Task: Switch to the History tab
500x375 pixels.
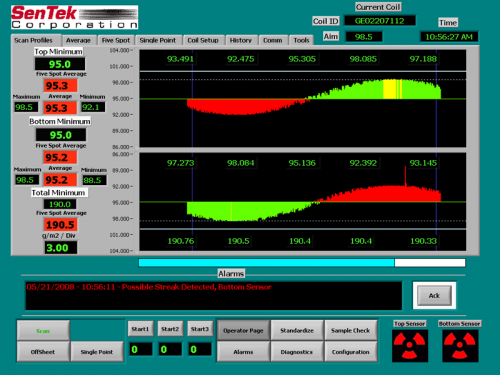Action: (241, 40)
